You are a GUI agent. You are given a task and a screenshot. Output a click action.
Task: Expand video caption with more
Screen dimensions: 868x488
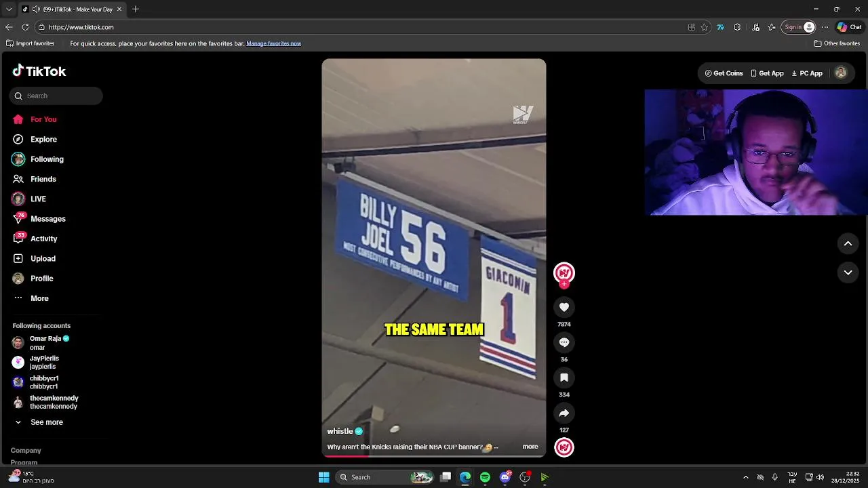(x=530, y=447)
